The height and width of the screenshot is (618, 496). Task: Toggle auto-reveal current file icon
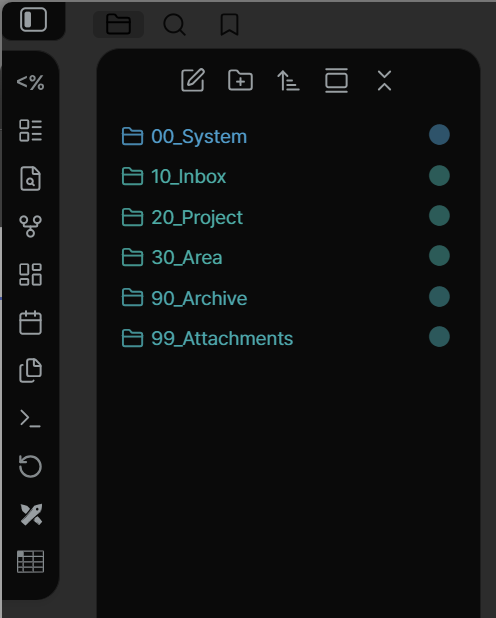tap(336, 80)
